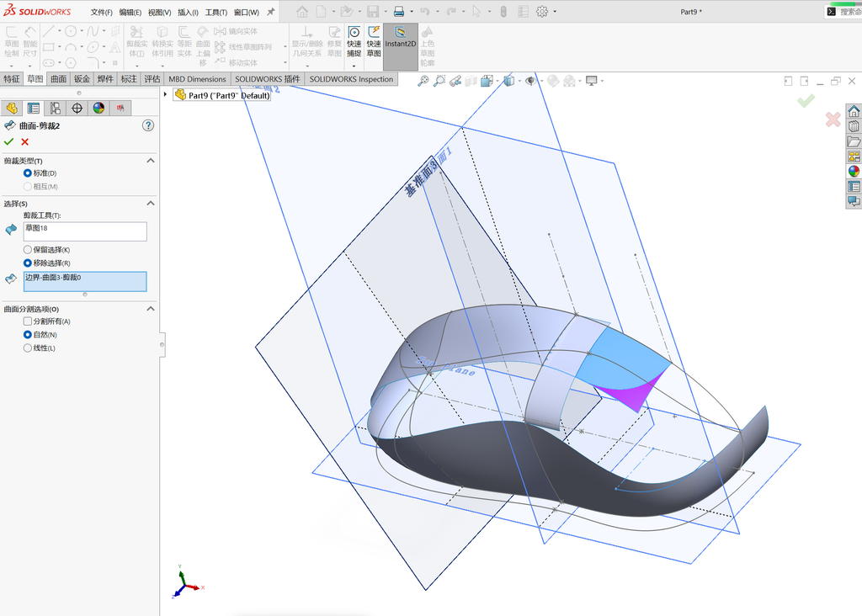Click the removal selection box 边界-曲面3-剪裁0
862x616 pixels.
tap(85, 281)
